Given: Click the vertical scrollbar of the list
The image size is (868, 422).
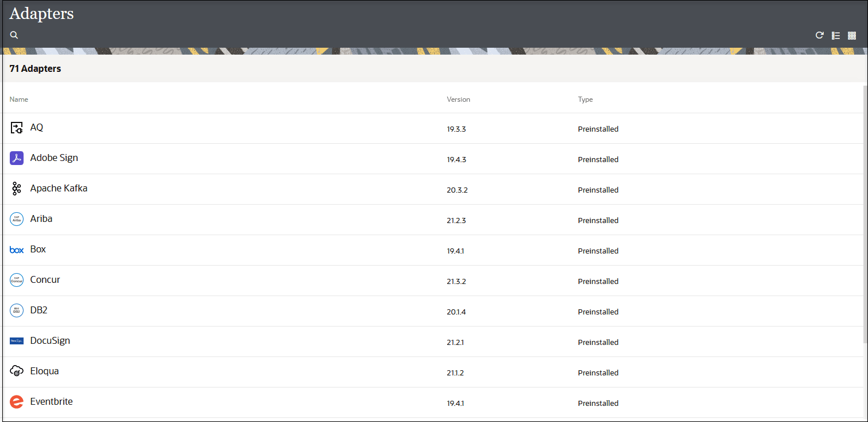Looking at the screenshot, I should (865, 216).
